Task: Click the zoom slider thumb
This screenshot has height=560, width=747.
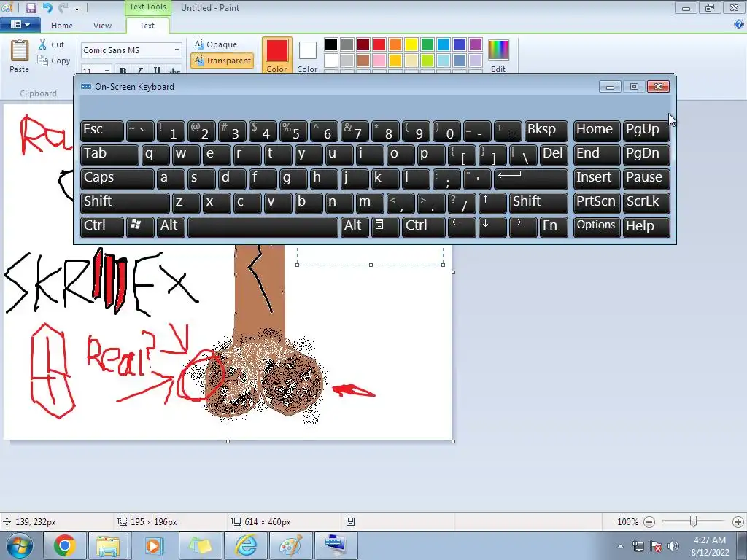Action: tap(694, 522)
